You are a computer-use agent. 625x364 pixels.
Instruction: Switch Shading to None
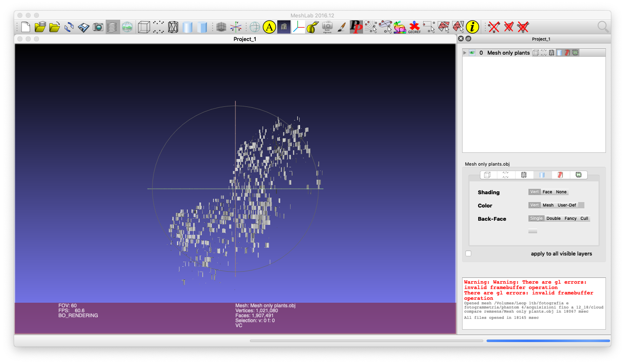(561, 192)
